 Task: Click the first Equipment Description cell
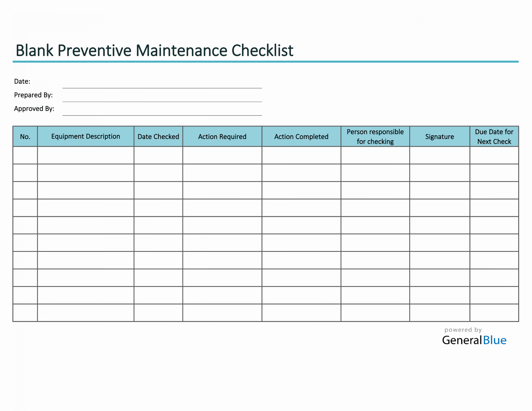[x=85, y=156]
